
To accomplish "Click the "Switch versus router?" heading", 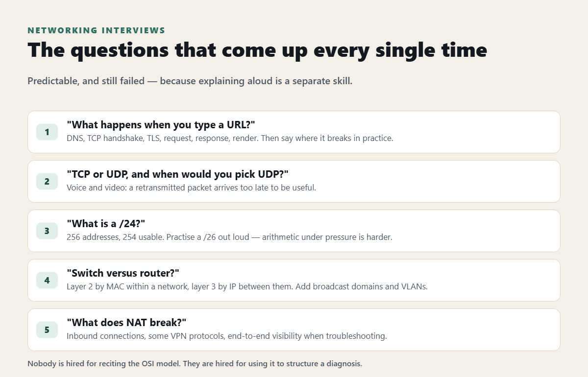I will [123, 273].
